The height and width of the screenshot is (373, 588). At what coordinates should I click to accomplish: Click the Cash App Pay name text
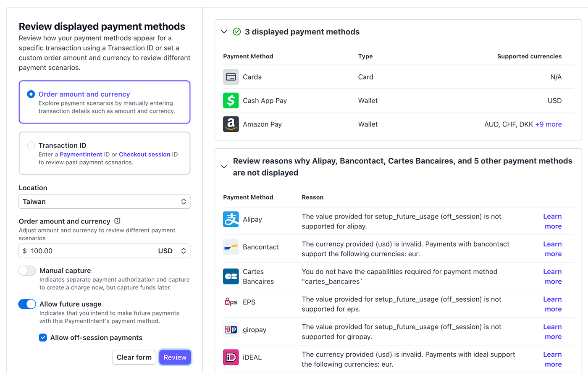[x=265, y=101]
